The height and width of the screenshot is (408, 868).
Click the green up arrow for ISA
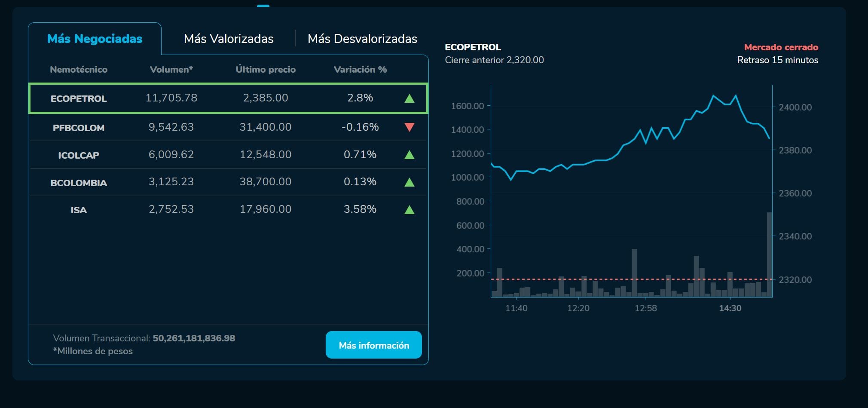point(409,210)
